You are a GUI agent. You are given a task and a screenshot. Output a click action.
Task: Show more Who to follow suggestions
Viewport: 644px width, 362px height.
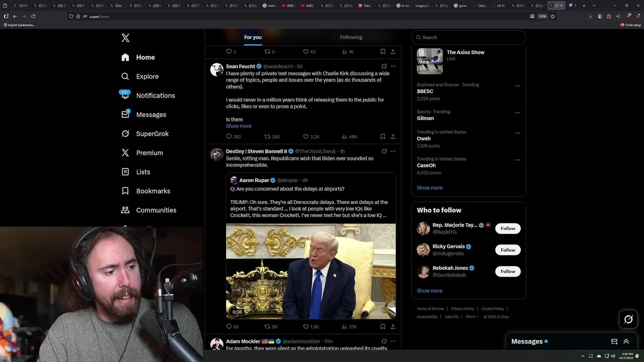click(429, 291)
